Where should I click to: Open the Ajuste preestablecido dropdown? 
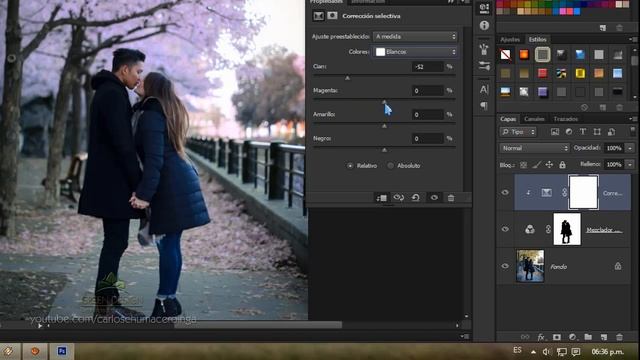[415, 37]
